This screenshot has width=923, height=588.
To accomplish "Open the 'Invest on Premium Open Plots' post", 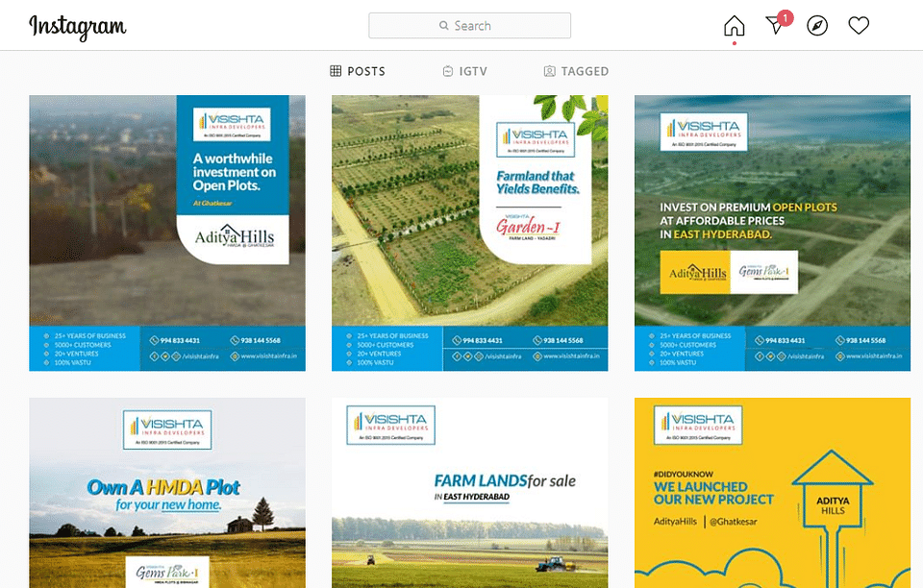I will tap(772, 233).
